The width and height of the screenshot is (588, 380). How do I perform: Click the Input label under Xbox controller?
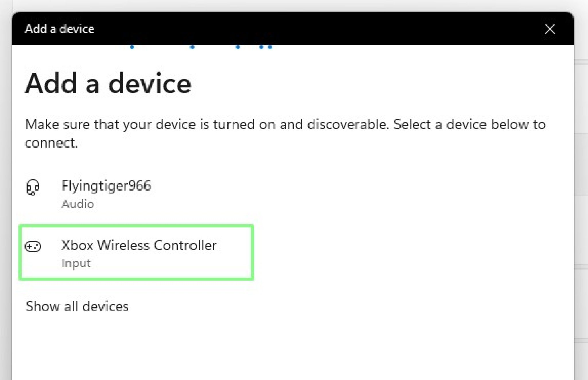point(76,263)
